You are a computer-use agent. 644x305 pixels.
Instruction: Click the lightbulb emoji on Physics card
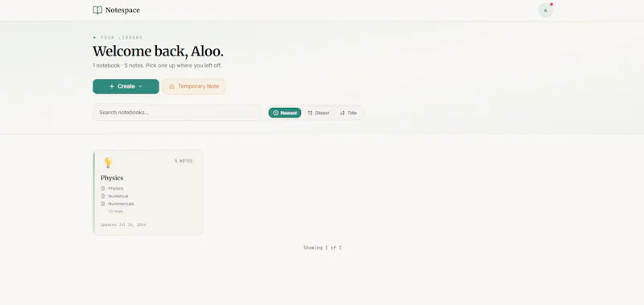point(108,163)
